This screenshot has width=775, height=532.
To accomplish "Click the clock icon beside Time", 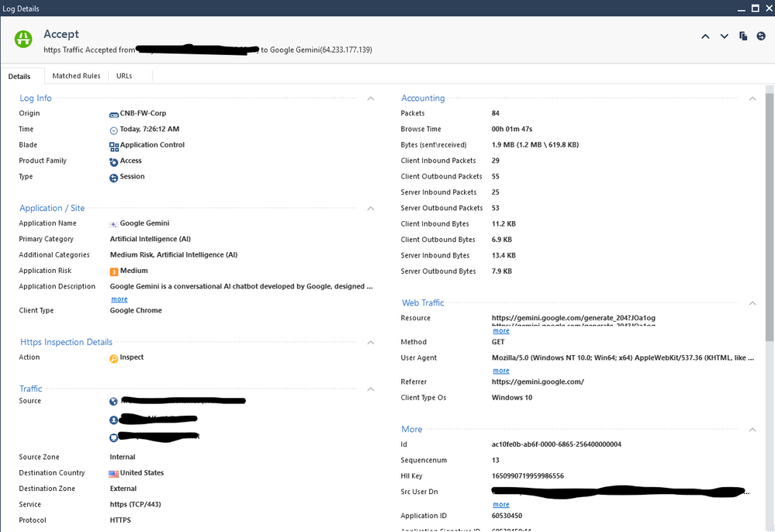I will coord(114,130).
